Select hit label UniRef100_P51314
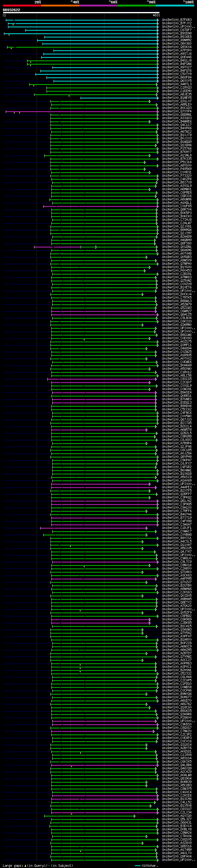197x868 pixels. pyautogui.click(x=177, y=162)
